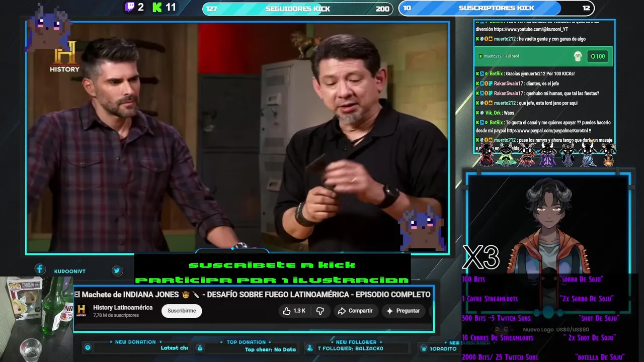Screen dimensions: 644x362
Task: Click the 'T FOLLOWER: BALZACKO' widget text
Action: pos(351,348)
